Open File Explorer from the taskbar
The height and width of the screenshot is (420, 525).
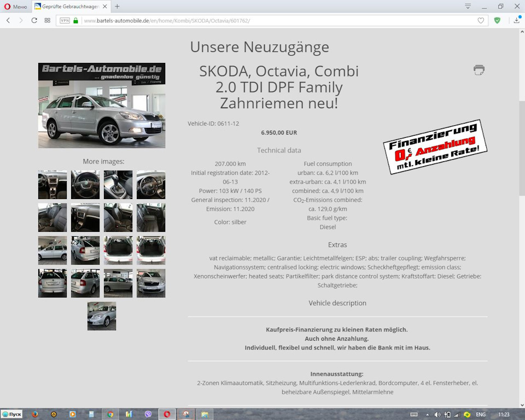(205, 415)
